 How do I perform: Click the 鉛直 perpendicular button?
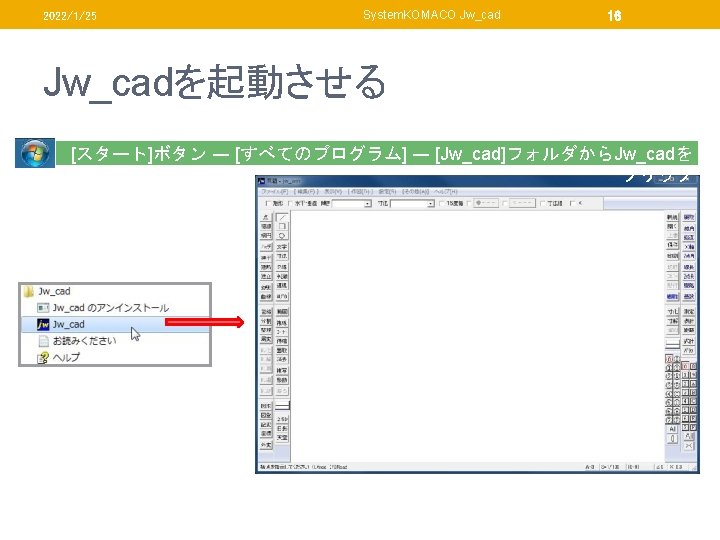(689, 237)
